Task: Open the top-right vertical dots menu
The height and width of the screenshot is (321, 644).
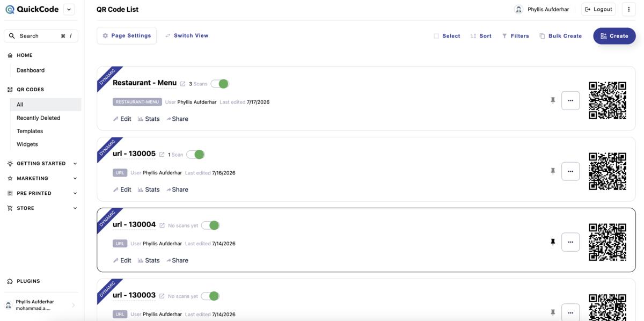Action: (x=629, y=9)
